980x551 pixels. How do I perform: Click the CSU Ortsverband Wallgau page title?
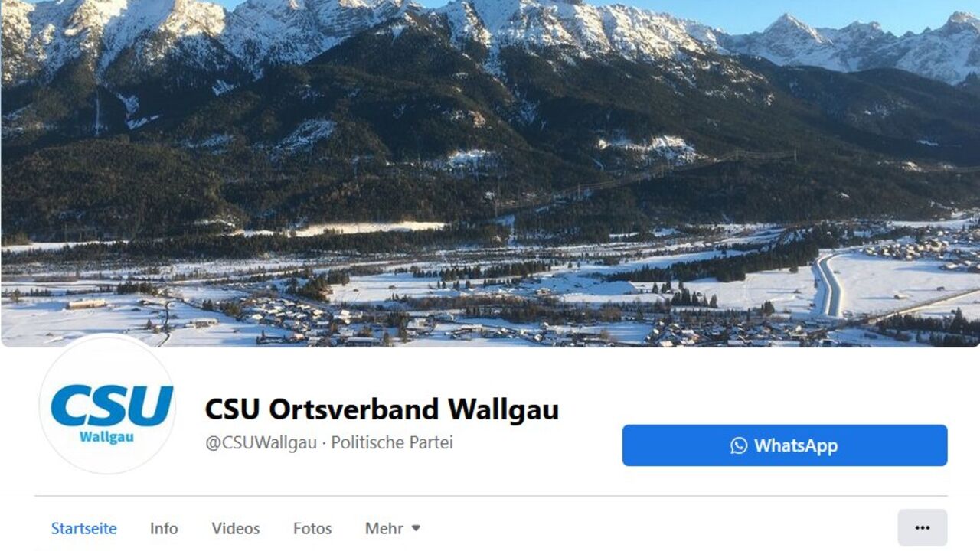[382, 409]
